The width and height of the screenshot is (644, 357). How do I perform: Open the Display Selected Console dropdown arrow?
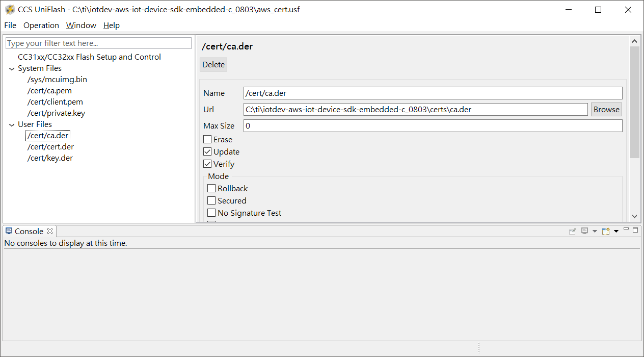point(595,232)
